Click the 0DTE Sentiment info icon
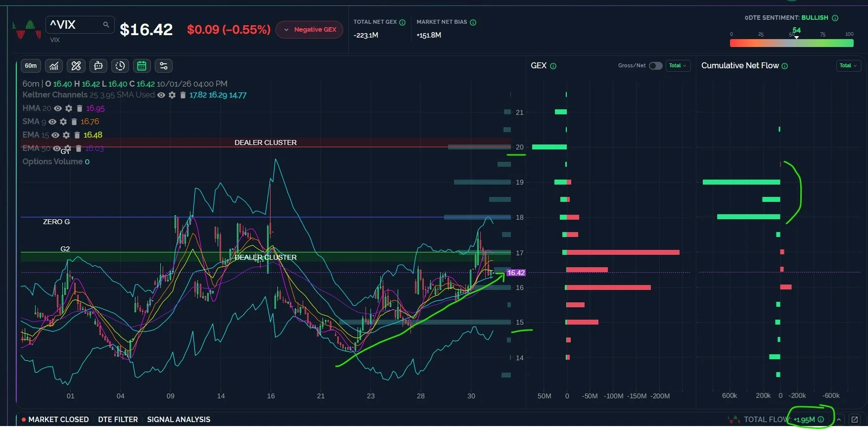This screenshot has width=868, height=429. point(835,18)
